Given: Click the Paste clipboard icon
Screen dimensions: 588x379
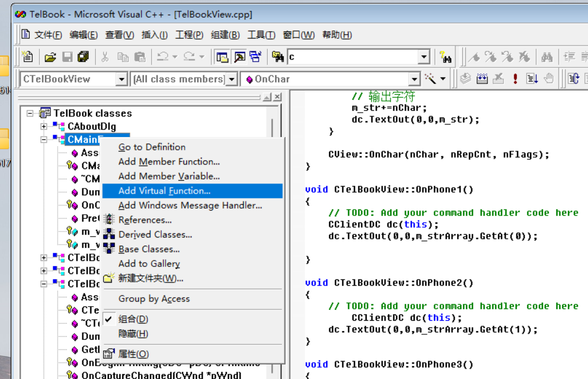Looking at the screenshot, I should (x=140, y=57).
